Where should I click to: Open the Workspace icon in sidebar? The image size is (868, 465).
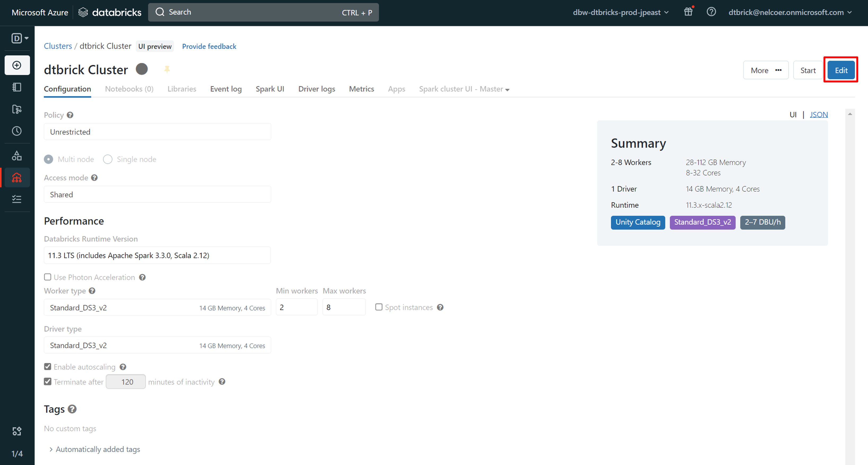(17, 87)
